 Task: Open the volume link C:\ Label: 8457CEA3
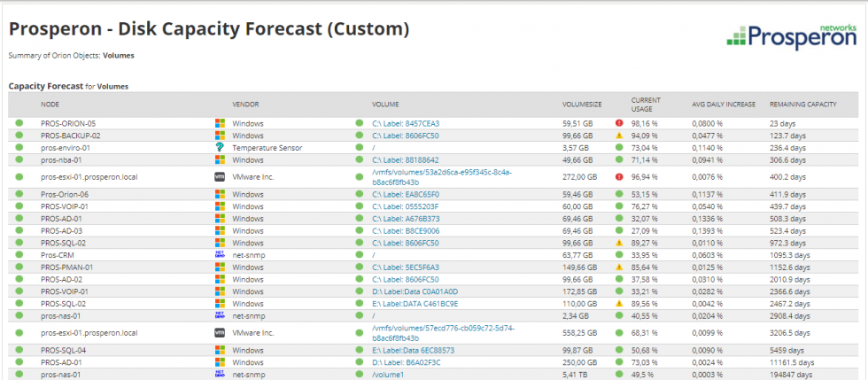406,123
